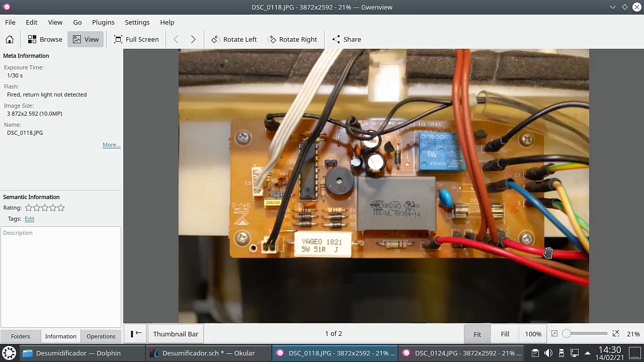Click the show desktop button
This screenshot has width=644, height=362.
[x=635, y=353]
